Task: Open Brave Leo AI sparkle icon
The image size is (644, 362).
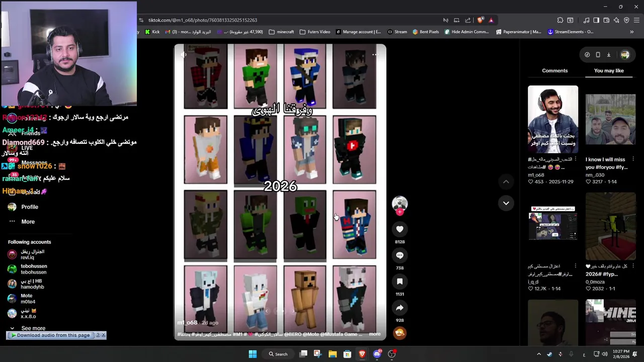Action: click(x=616, y=20)
